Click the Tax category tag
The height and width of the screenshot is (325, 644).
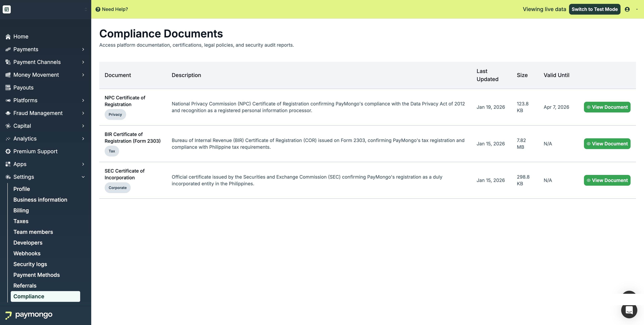(x=112, y=151)
